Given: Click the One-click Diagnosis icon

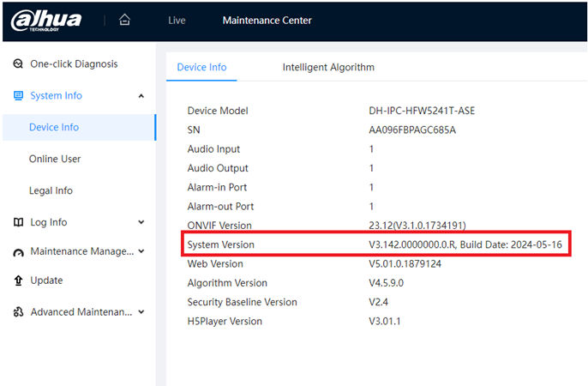Looking at the screenshot, I should (18, 64).
